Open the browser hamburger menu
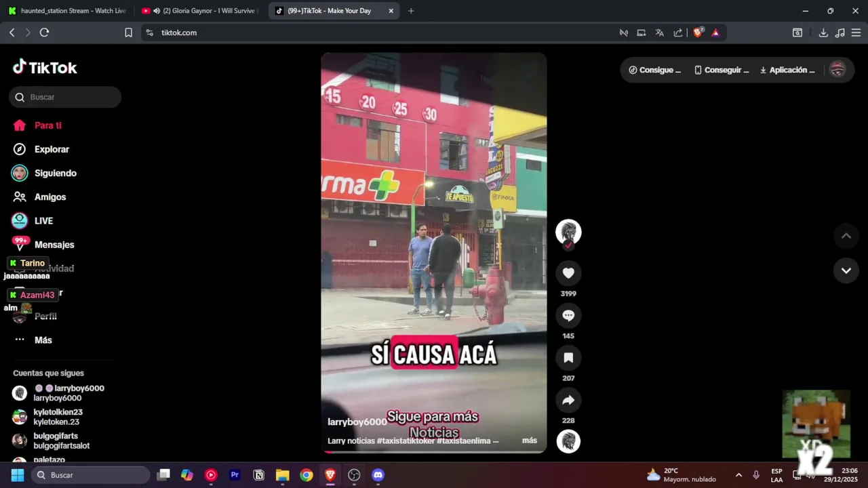 pos(856,33)
